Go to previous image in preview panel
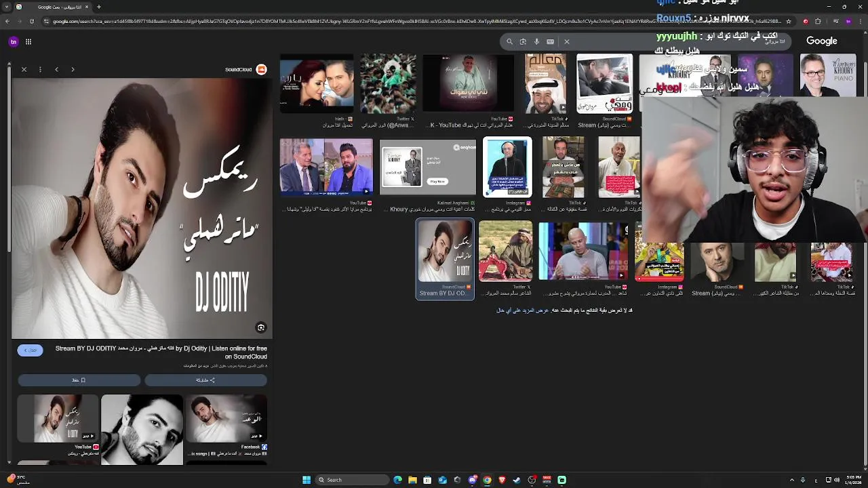Screen dimensions: 868x488 coord(56,69)
